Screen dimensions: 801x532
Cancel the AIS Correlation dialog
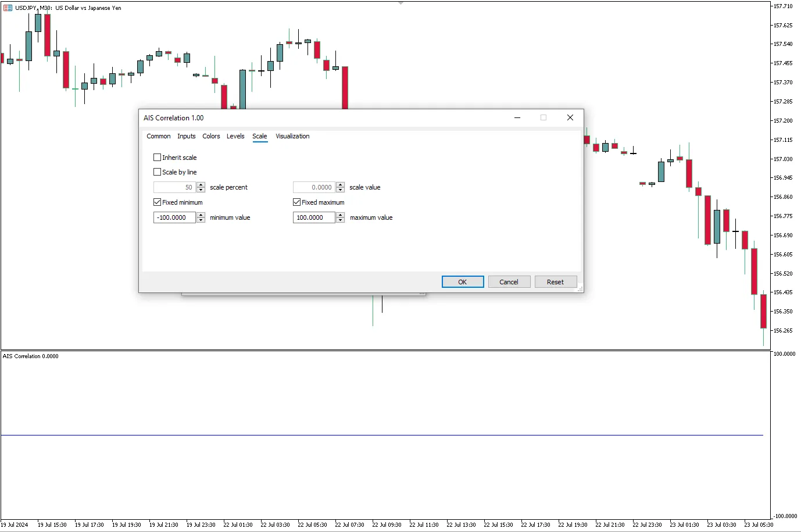(509, 282)
